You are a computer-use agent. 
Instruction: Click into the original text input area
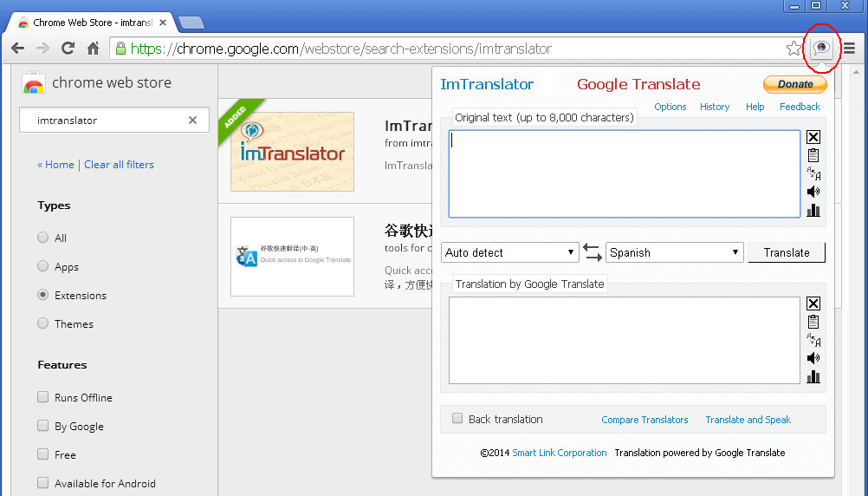point(624,173)
